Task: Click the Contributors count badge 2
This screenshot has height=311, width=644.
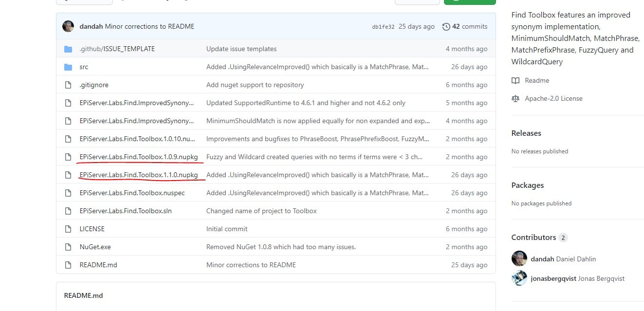Action: 563,238
